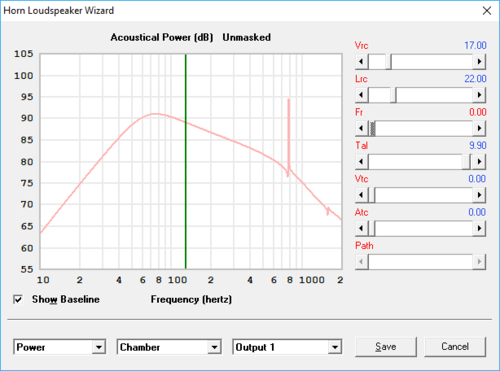Image resolution: width=500 pixels, height=371 pixels.
Task: Click the Fr slider right arrow
Action: (x=479, y=128)
